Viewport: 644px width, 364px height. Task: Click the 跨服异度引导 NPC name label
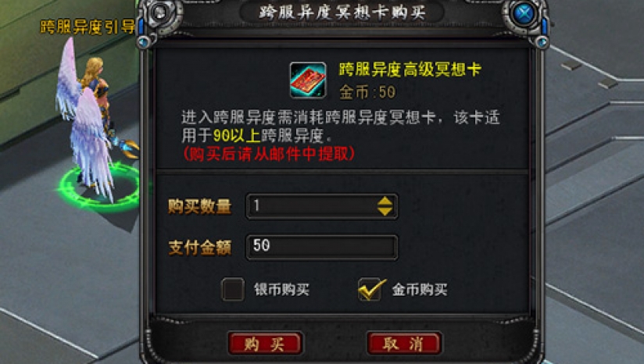tap(88, 27)
